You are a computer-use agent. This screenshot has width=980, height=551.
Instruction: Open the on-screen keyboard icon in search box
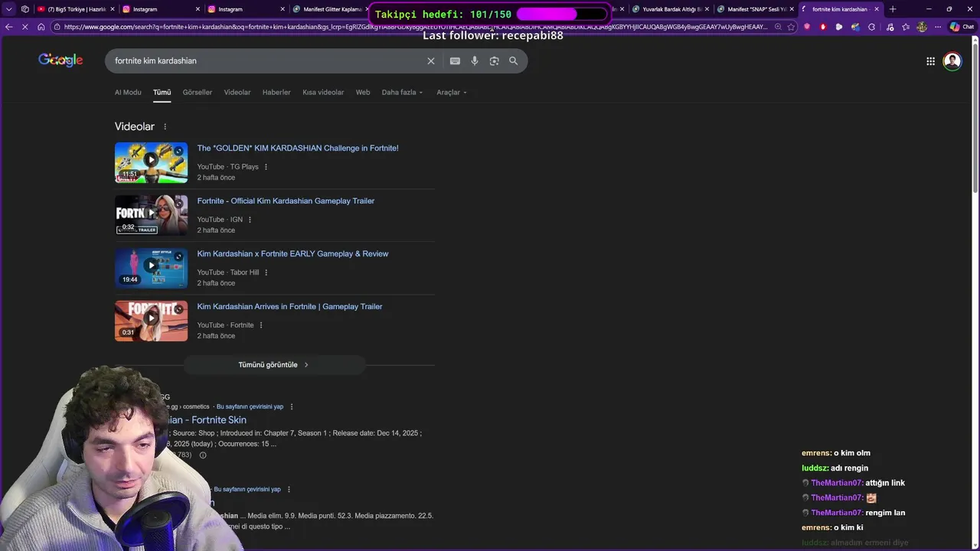point(455,61)
